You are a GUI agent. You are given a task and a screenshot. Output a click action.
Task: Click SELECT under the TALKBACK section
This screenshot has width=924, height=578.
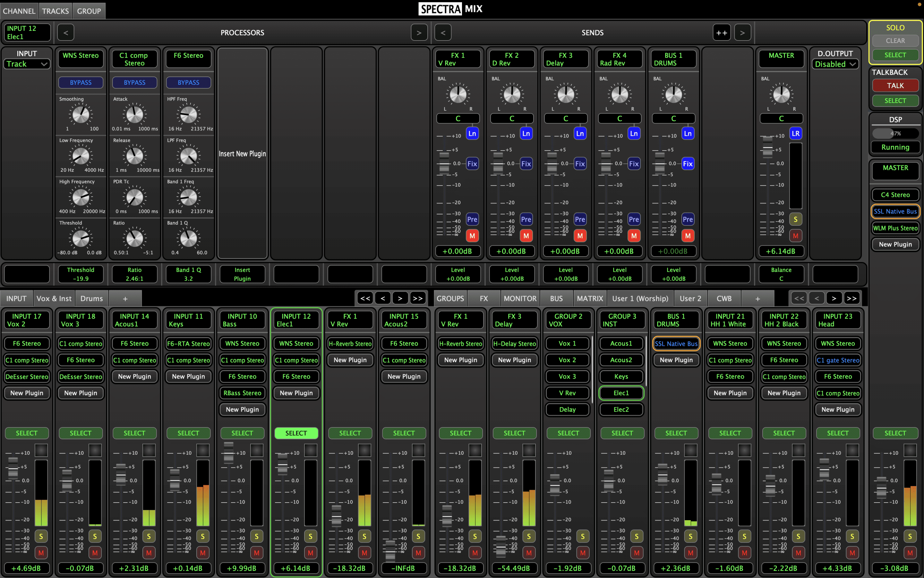point(895,101)
